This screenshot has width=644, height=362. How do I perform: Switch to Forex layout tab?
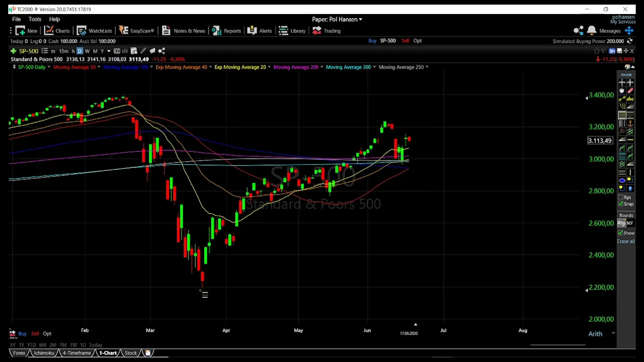[19, 353]
